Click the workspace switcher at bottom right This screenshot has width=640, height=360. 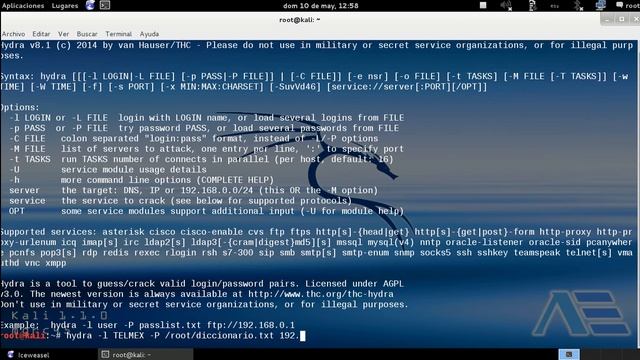569,354
